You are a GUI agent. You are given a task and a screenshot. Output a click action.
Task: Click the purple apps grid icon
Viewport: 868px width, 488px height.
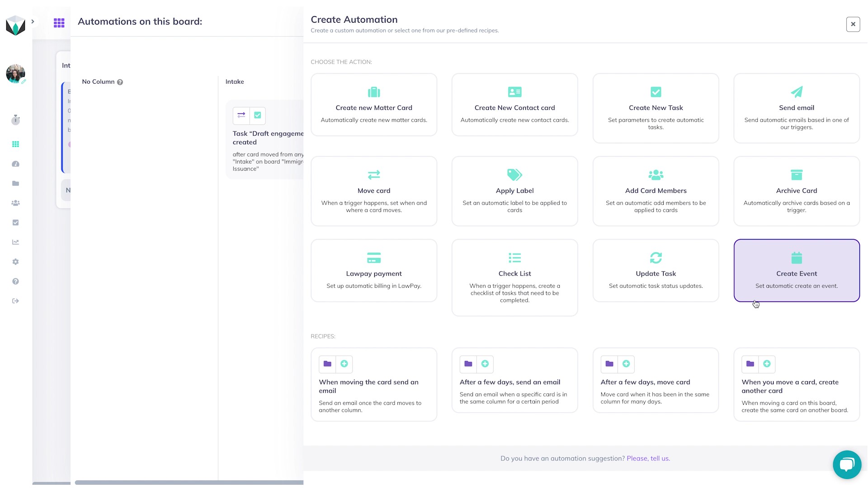(x=59, y=23)
